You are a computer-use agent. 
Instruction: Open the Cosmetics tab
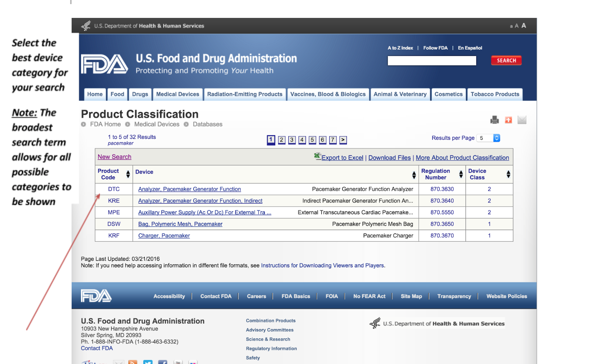coord(449,94)
